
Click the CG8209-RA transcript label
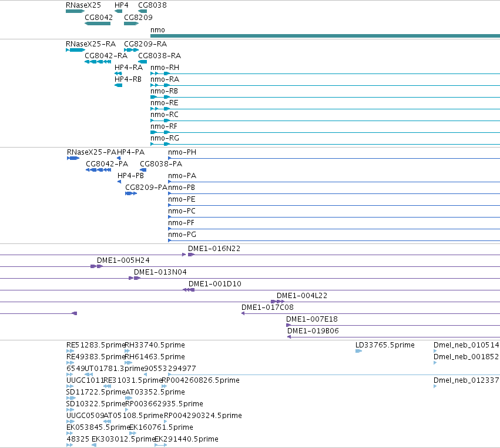[145, 44]
